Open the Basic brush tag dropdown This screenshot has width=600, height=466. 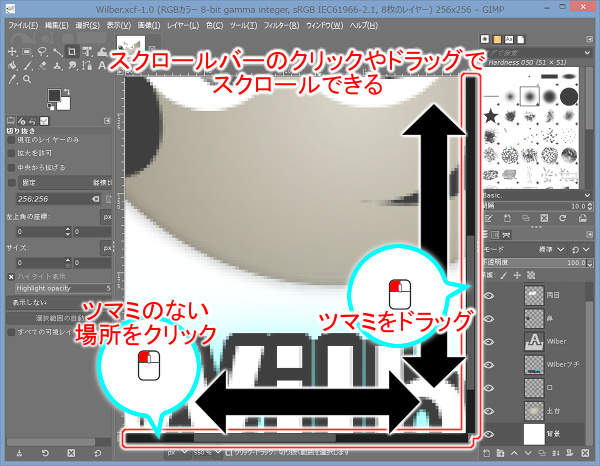pyautogui.click(x=587, y=196)
